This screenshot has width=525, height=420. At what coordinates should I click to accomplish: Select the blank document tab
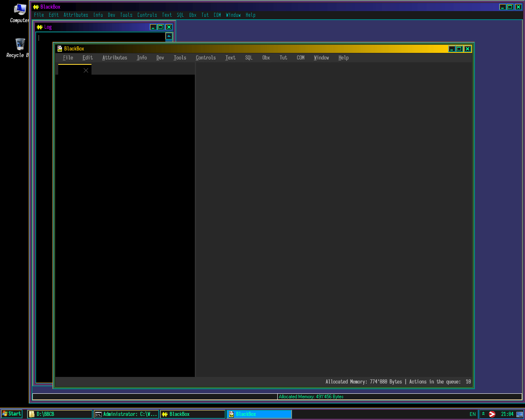pos(71,70)
